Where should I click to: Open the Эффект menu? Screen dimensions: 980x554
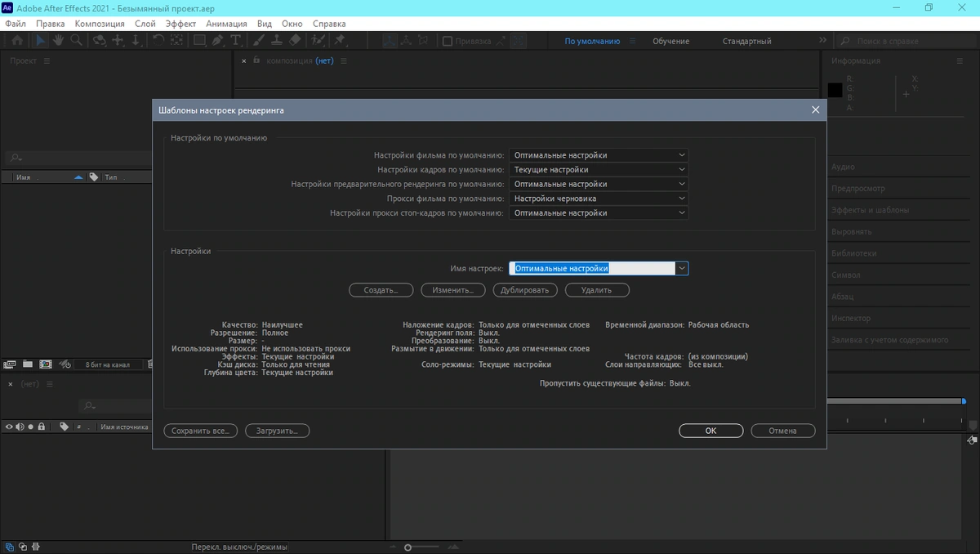coord(180,24)
